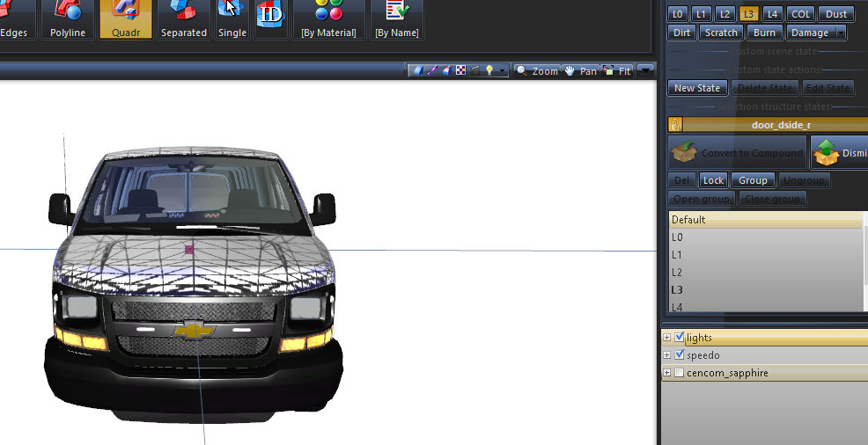
Task: Click the clapperboard scene icon
Action: [x=475, y=70]
